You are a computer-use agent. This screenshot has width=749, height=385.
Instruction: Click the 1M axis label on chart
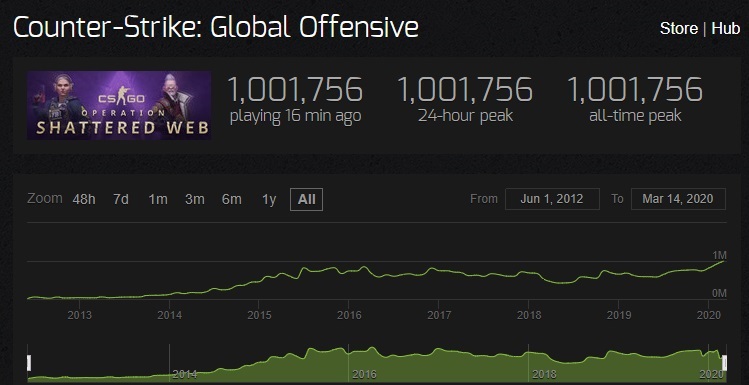click(719, 255)
